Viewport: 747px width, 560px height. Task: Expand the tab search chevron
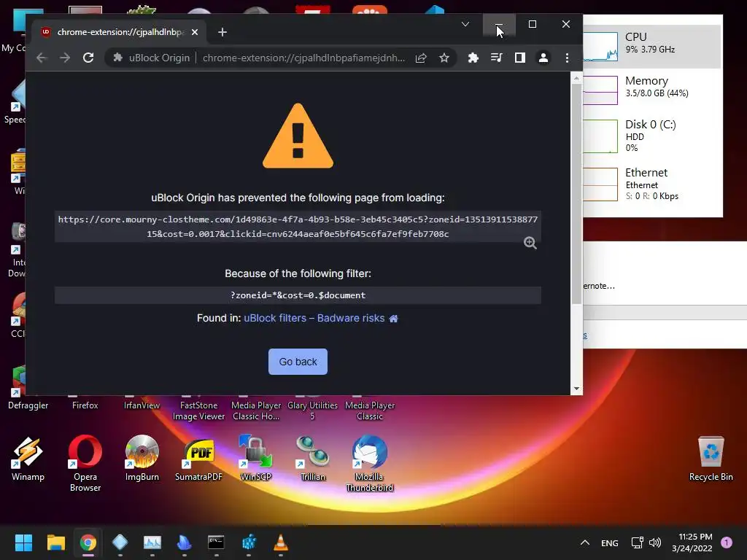pos(465,24)
